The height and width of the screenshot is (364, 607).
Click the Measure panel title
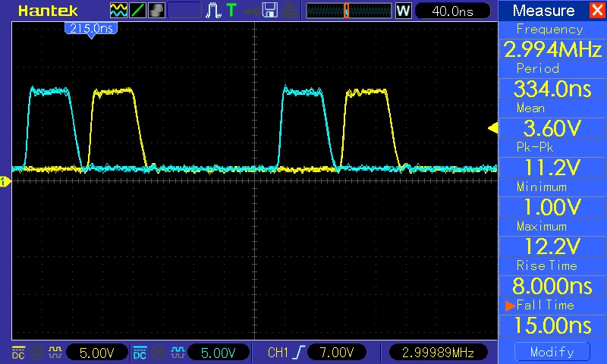(x=543, y=11)
